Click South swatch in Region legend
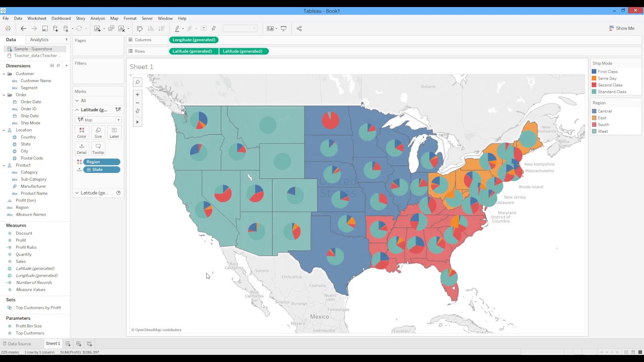 [x=594, y=125]
